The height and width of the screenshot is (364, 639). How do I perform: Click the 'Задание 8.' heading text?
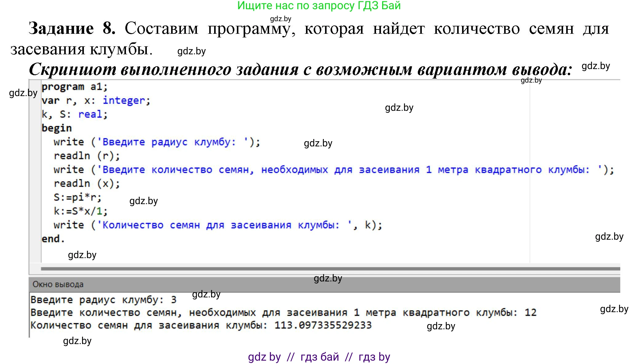tap(72, 29)
